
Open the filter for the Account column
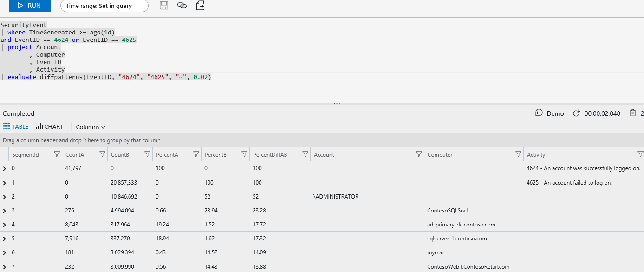[x=419, y=154]
